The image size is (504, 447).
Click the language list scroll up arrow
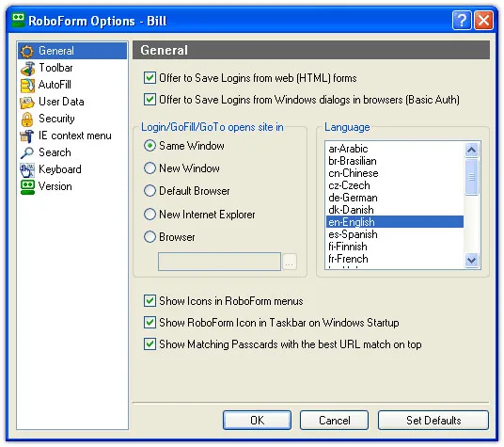471,150
